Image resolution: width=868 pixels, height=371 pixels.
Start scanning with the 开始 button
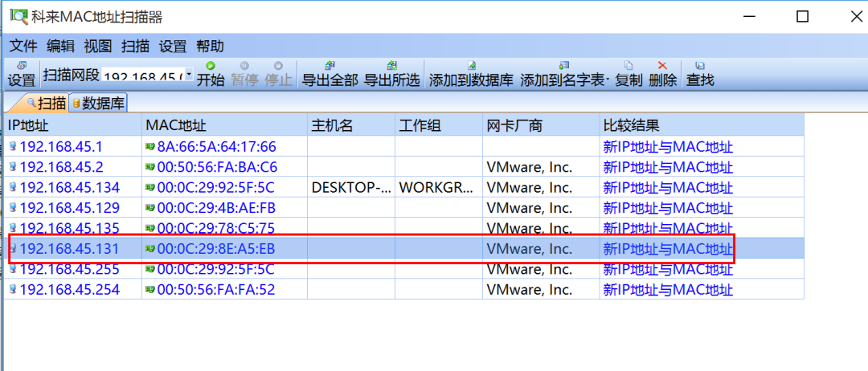[211, 74]
